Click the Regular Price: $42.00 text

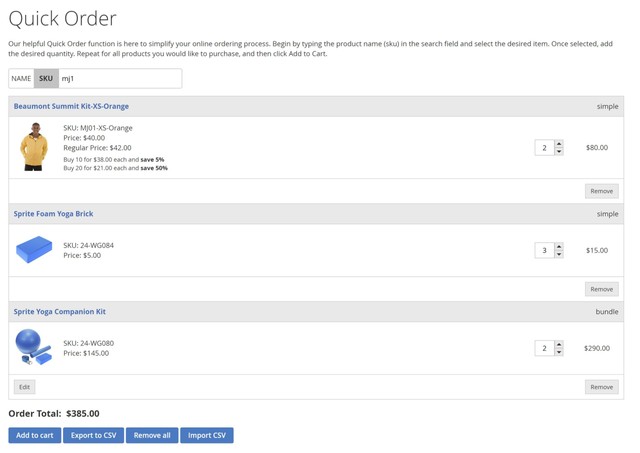(98, 148)
